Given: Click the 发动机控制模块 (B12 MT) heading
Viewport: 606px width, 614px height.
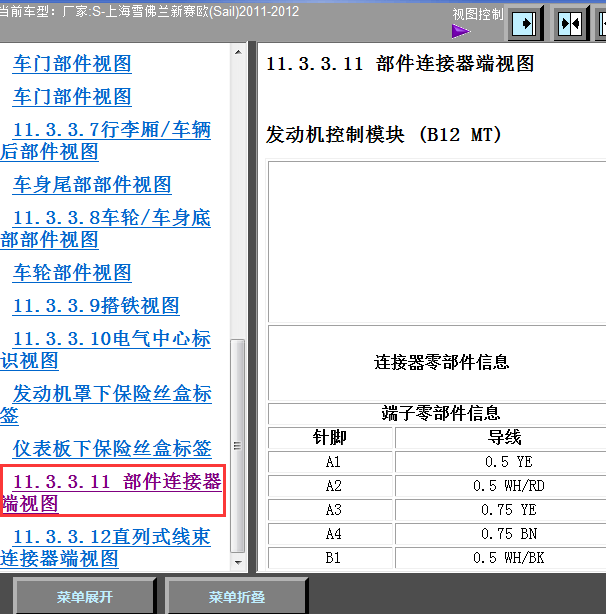Looking at the screenshot, I should 384,135.
